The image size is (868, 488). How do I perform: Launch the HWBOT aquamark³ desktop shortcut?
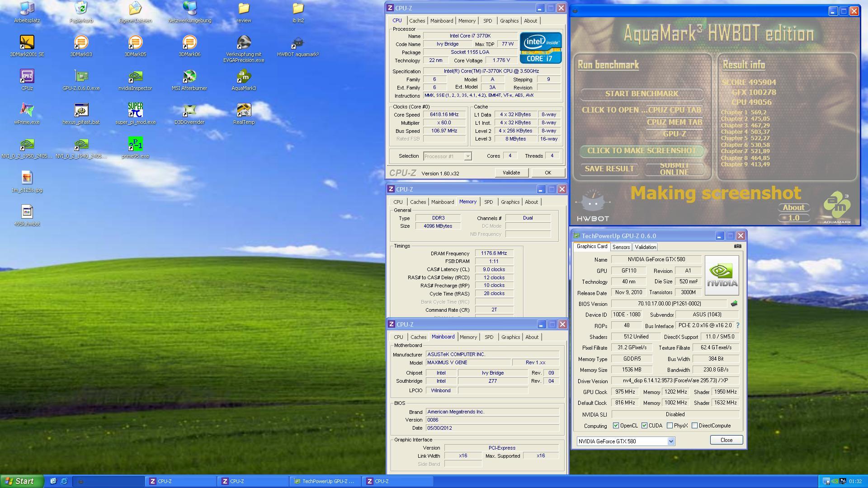tap(297, 45)
